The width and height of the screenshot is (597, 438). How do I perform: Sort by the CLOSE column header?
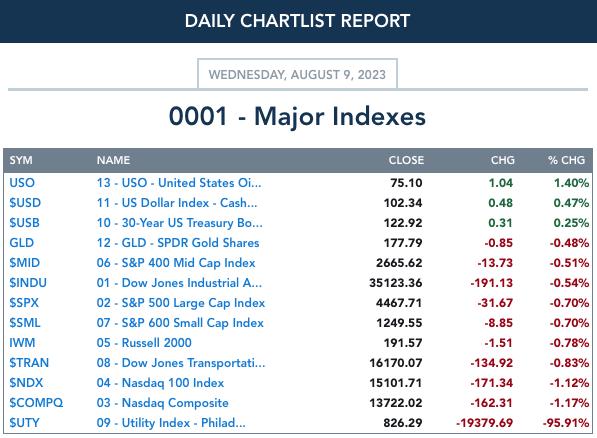coord(406,160)
